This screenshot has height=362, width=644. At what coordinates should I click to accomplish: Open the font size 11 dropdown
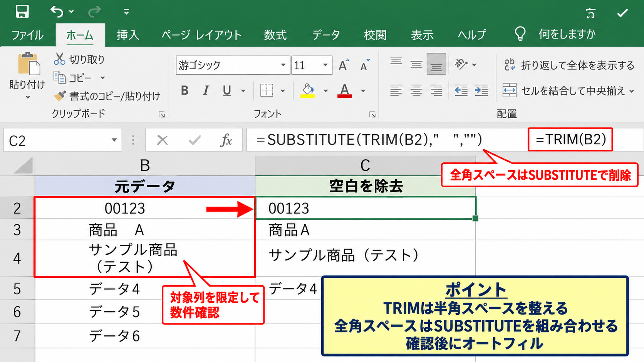(325, 65)
